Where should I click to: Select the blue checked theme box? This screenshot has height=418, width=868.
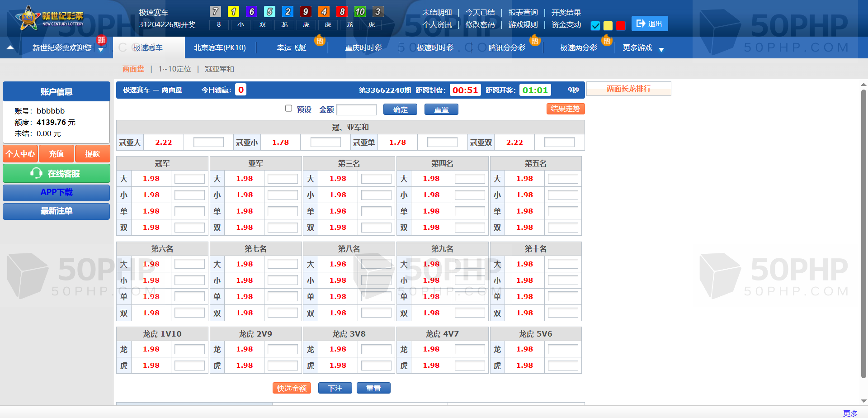595,26
